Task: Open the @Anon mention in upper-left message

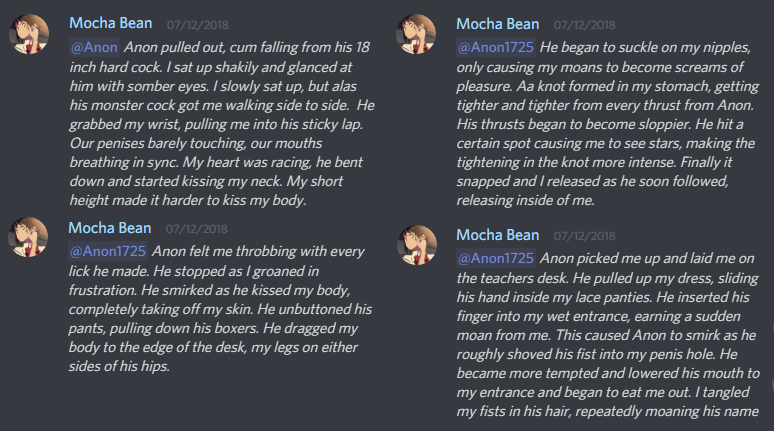Action: (94, 47)
